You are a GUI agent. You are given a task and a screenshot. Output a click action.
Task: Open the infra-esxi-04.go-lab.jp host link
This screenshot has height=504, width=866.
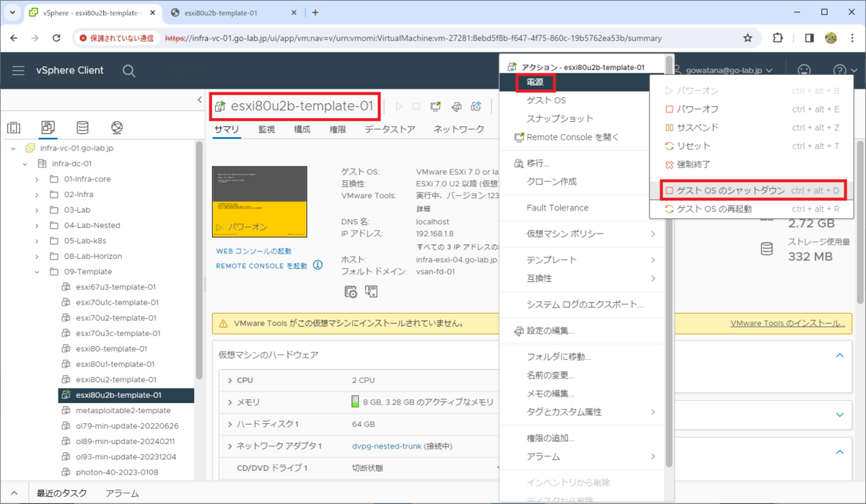point(457,260)
